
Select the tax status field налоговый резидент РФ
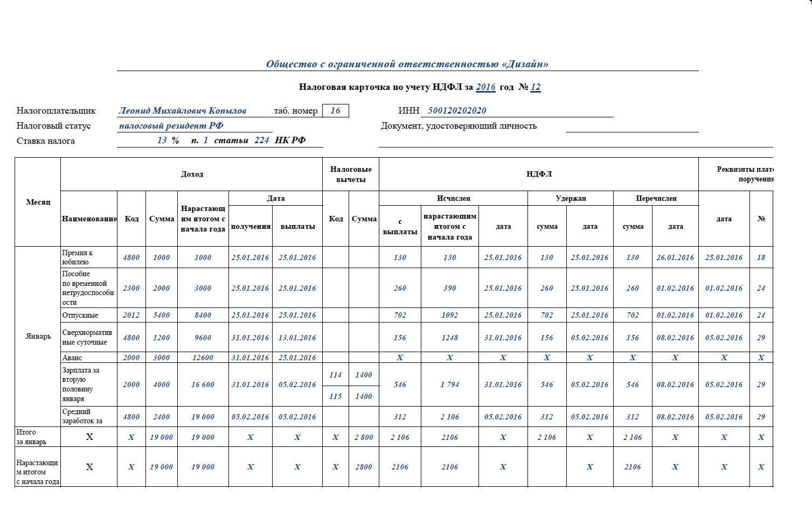[171, 125]
